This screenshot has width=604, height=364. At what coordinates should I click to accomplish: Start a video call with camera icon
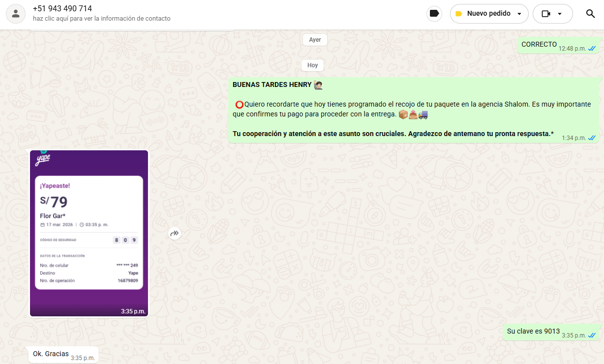pyautogui.click(x=545, y=14)
